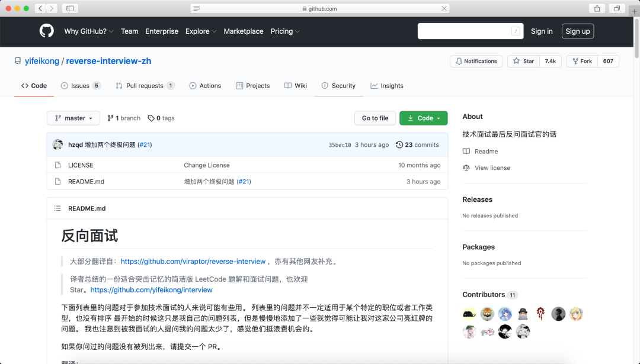
Task: Switch to the Code tab
Action: tap(34, 86)
